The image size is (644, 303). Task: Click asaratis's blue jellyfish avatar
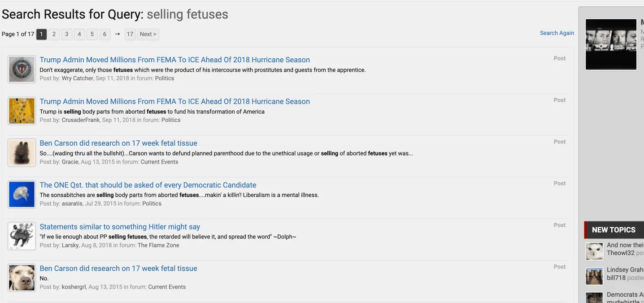22,194
